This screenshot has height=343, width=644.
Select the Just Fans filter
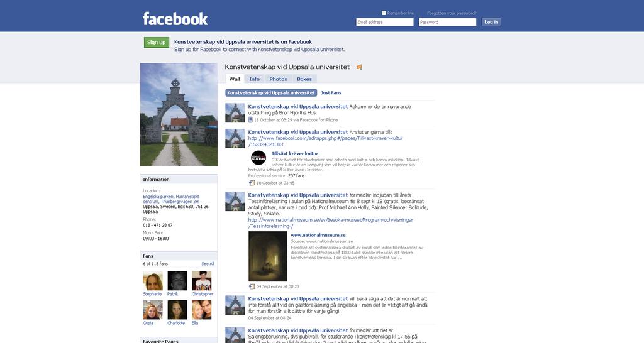[x=331, y=93]
